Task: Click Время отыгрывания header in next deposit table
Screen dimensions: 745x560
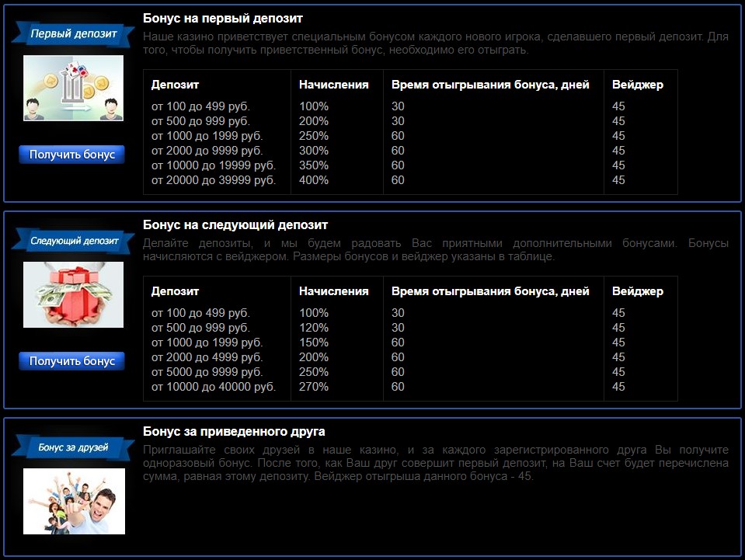Action: click(490, 291)
